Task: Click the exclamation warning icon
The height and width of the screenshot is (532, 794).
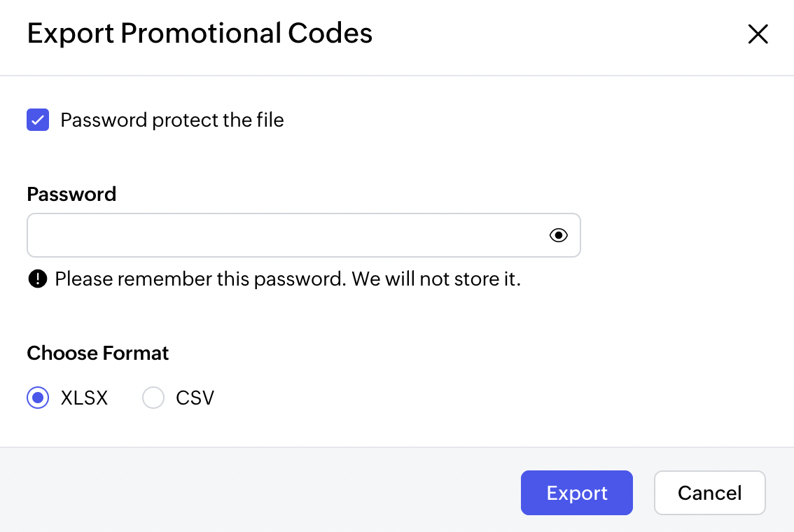Action: pyautogui.click(x=37, y=279)
